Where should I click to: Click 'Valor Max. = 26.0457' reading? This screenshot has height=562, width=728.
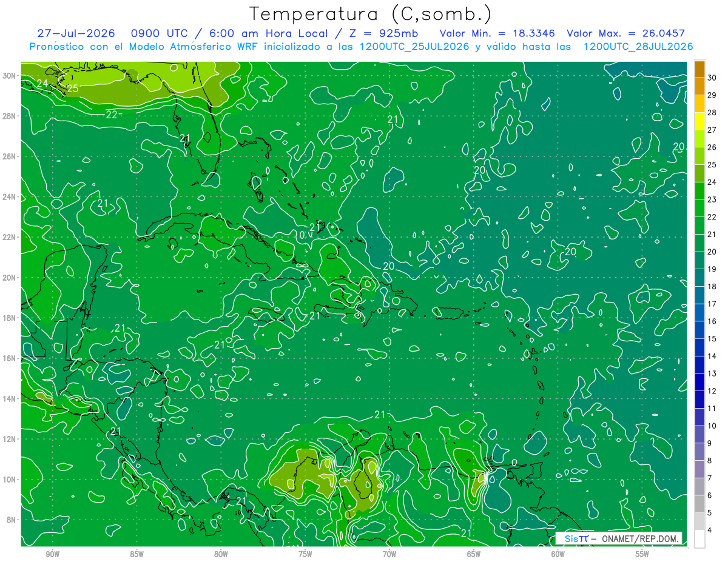pos(626,33)
